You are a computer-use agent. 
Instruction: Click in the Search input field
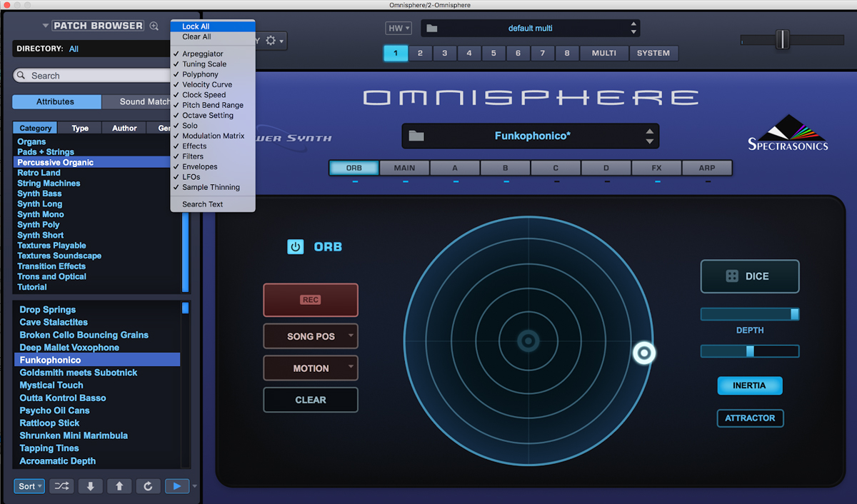click(x=91, y=76)
